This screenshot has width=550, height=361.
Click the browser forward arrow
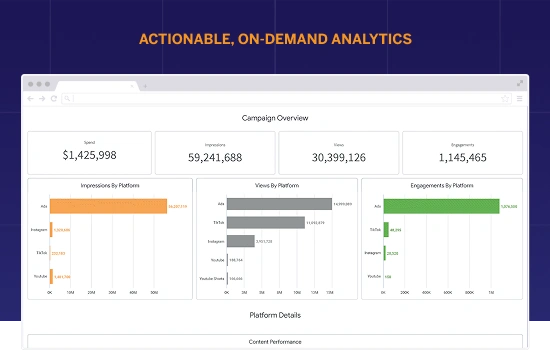point(42,99)
